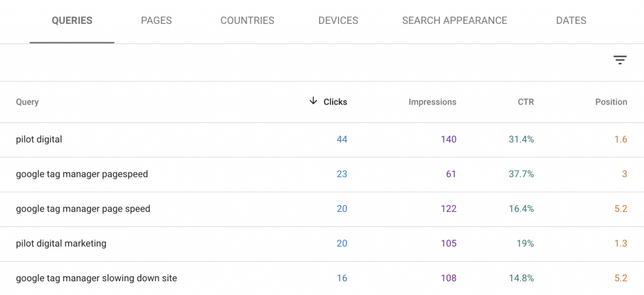This screenshot has height=295, width=644.
Task: Sort by Clicks column header
Action: click(335, 102)
